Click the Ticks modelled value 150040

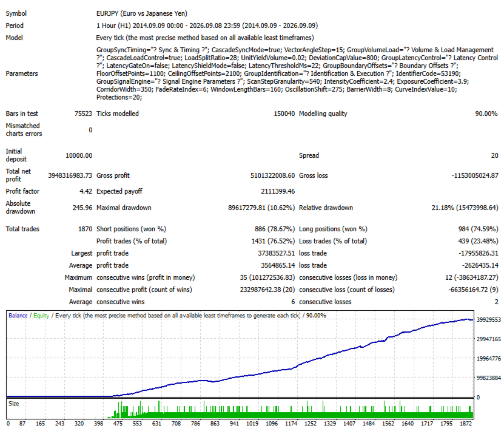pos(284,114)
